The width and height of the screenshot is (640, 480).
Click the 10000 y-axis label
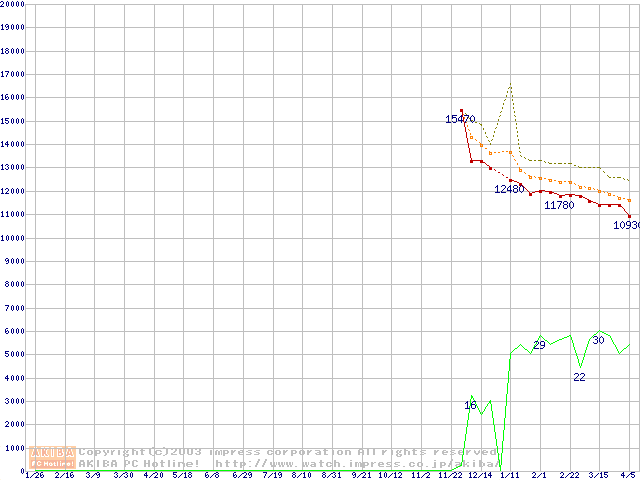pyautogui.click(x=12, y=238)
